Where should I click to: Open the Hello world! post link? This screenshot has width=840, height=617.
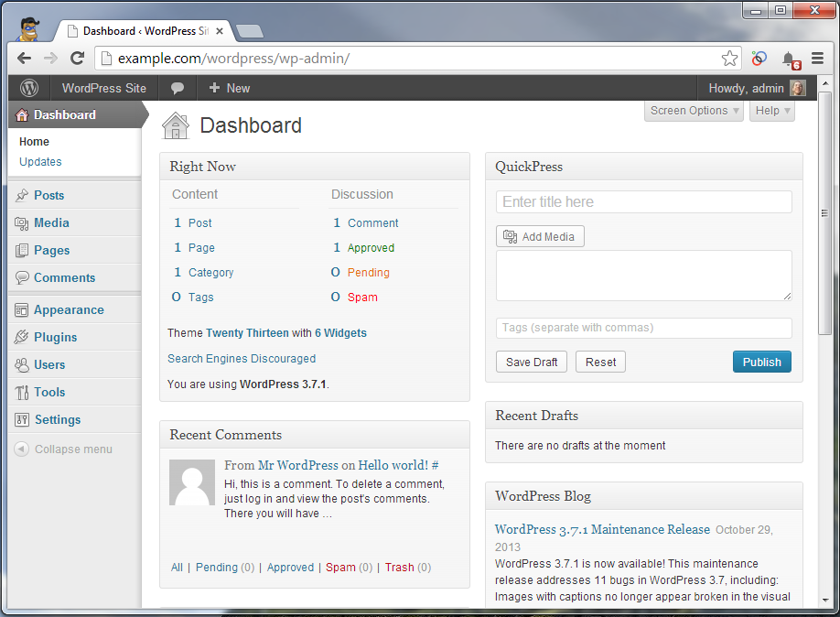pyautogui.click(x=393, y=465)
